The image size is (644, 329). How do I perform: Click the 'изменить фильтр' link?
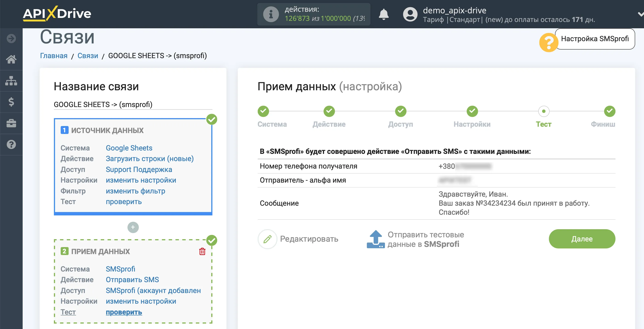[x=135, y=191]
